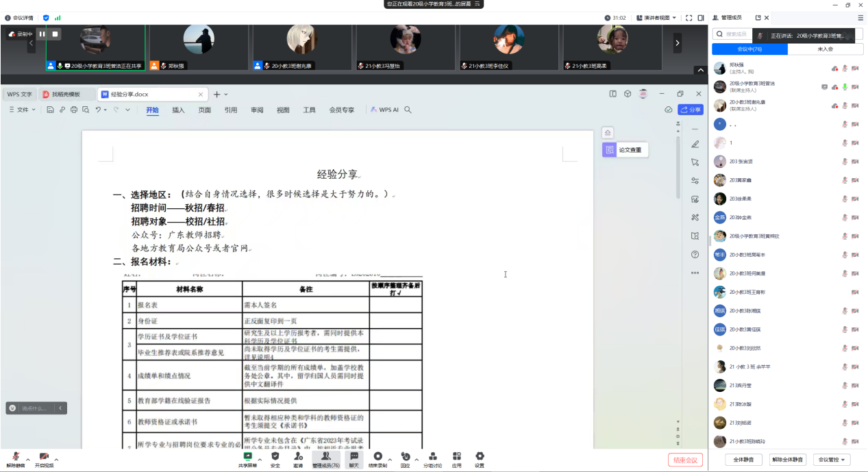Open meeting Settings (设置) gear
This screenshot has width=868, height=472.
click(x=480, y=456)
